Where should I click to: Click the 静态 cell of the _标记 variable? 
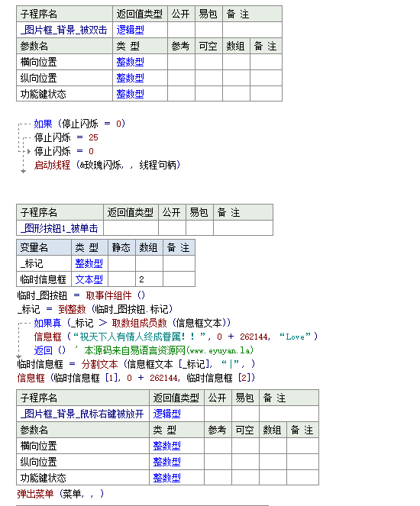point(121,263)
